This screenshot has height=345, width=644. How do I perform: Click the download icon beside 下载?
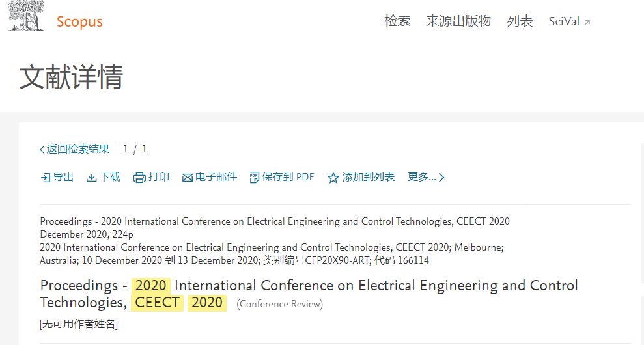(91, 178)
